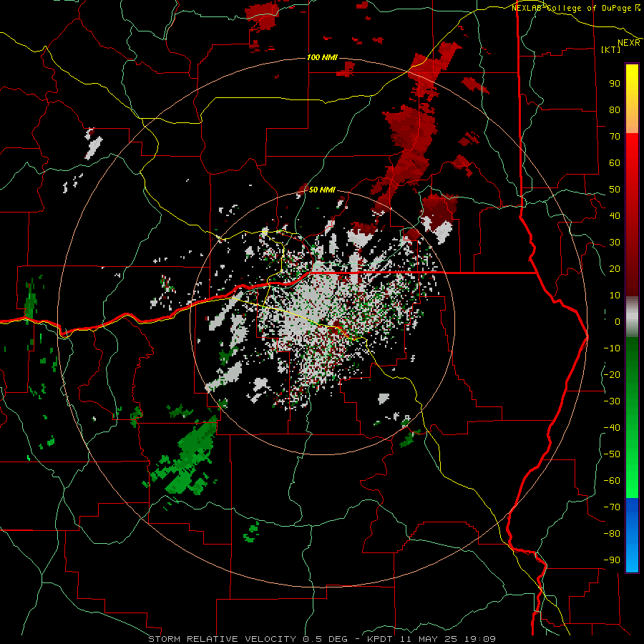Image resolution: width=644 pixels, height=644 pixels.
Task: Click the "NEXR" label at top right
Action: 629,43
